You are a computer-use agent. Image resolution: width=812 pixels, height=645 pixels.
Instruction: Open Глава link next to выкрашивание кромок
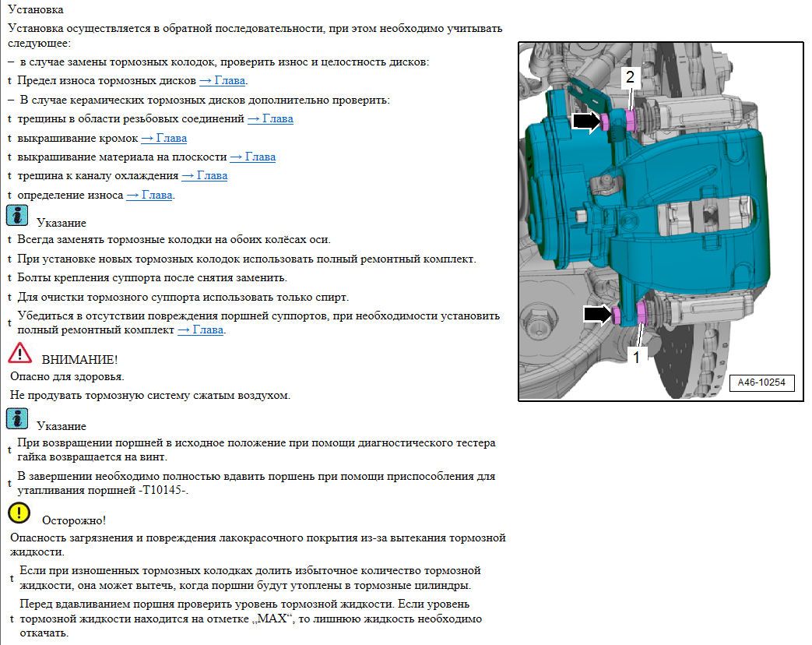point(164,139)
